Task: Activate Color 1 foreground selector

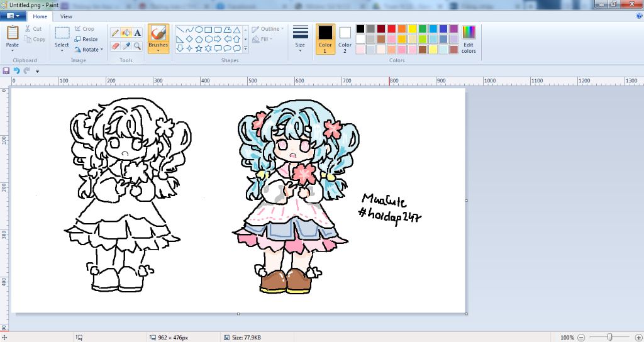Action: coord(325,38)
